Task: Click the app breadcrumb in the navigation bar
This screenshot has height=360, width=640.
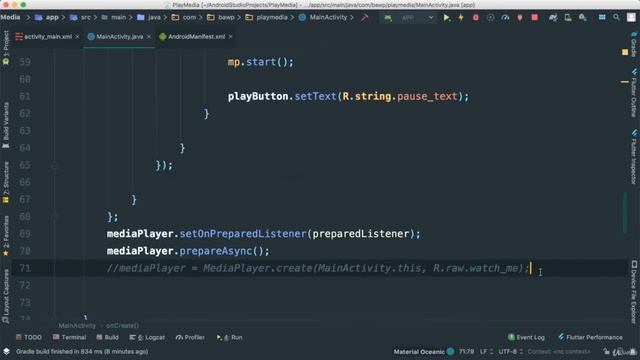Action: point(47,18)
